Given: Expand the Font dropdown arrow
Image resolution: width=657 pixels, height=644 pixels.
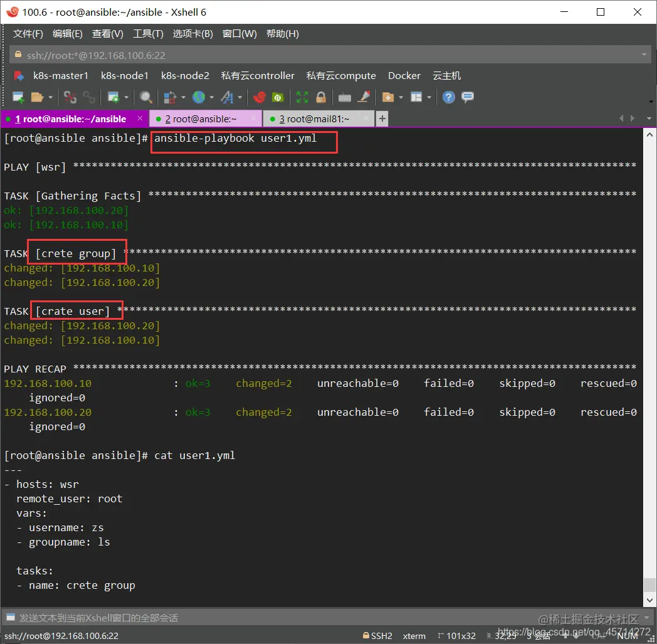Looking at the screenshot, I should click(x=240, y=97).
